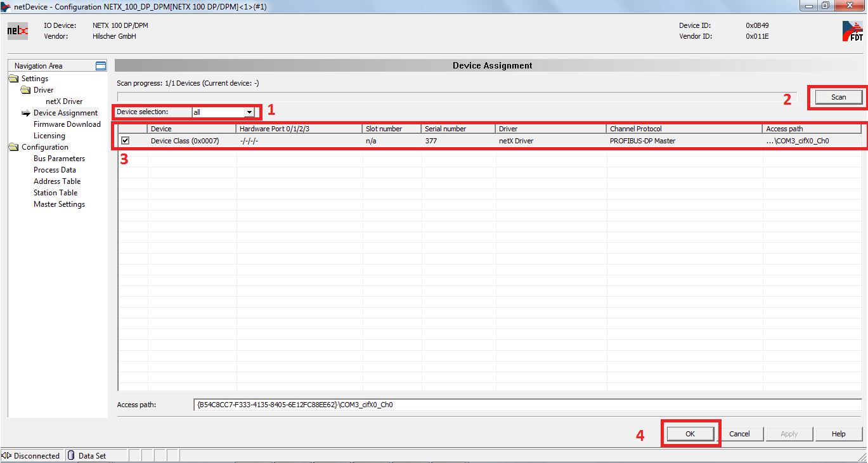Sort by the Serial number column header

point(458,129)
